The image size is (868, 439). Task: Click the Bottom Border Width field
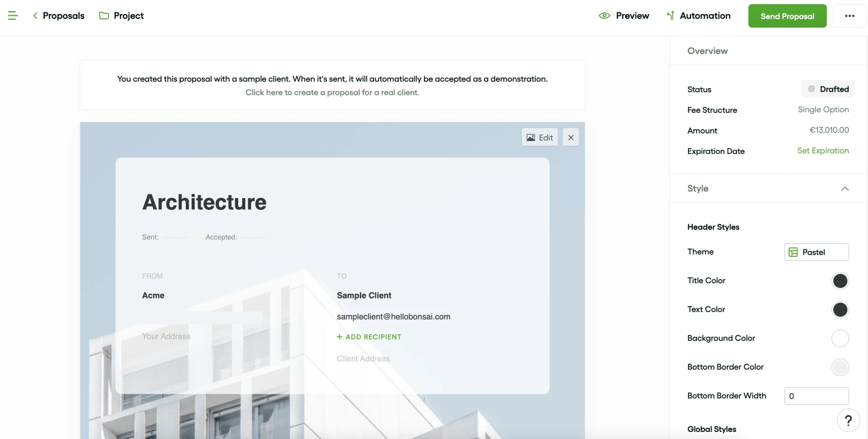pos(816,396)
